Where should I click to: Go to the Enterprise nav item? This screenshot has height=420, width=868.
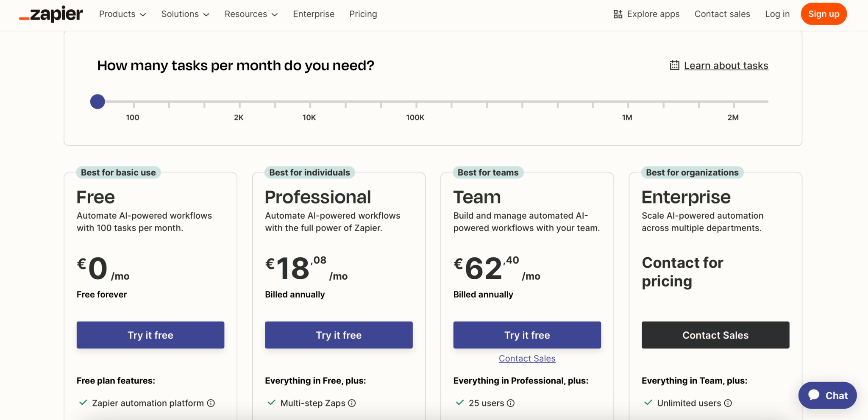click(314, 14)
